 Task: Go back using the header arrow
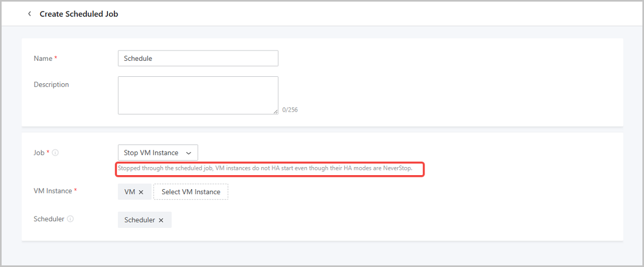(x=30, y=14)
